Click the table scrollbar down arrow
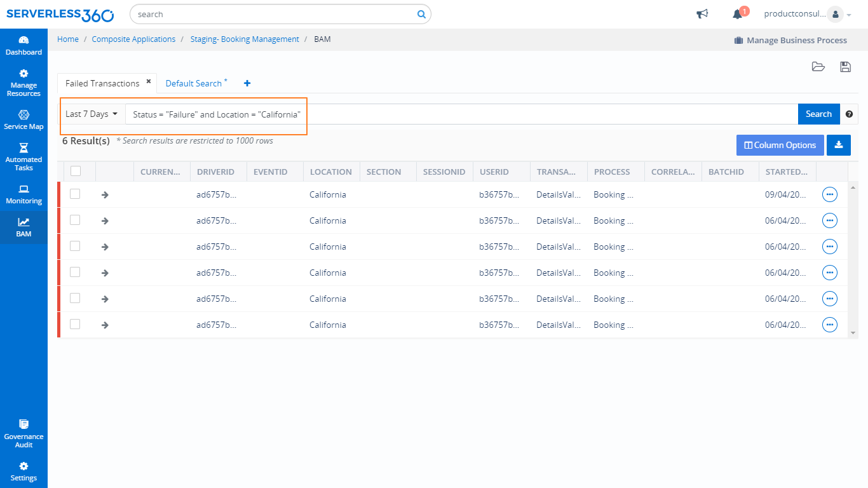The width and height of the screenshot is (868, 488). (x=853, y=332)
